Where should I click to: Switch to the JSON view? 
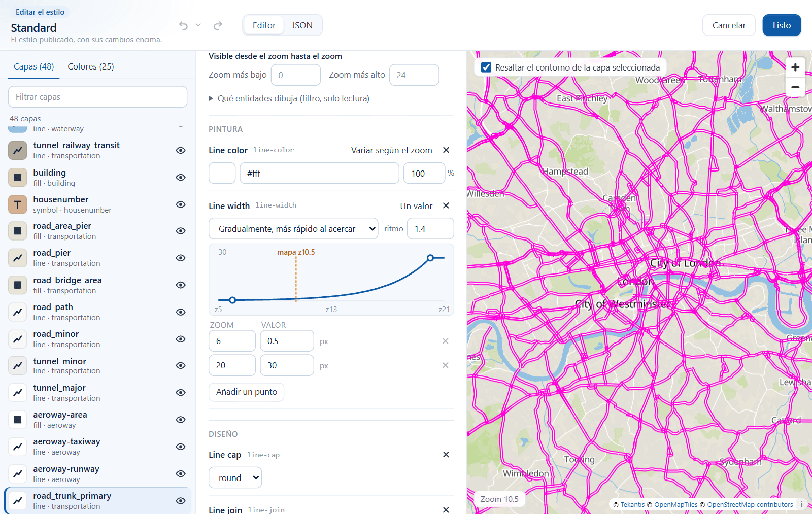(x=302, y=25)
